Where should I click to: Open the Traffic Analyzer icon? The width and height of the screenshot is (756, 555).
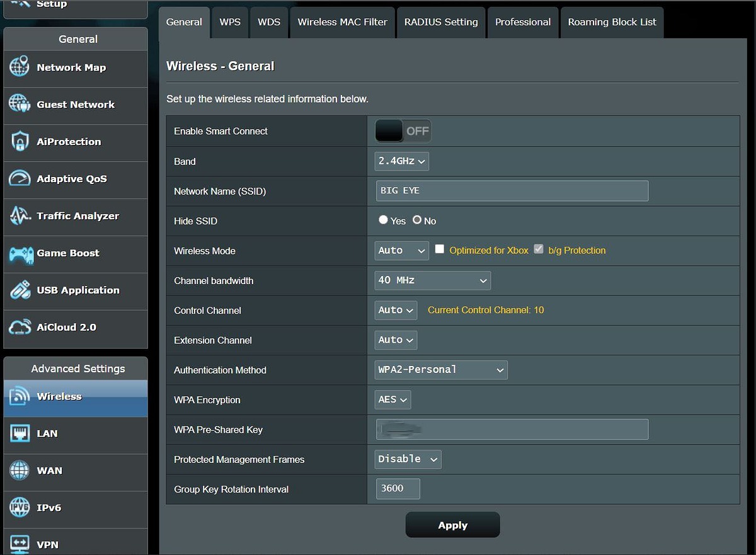[20, 216]
